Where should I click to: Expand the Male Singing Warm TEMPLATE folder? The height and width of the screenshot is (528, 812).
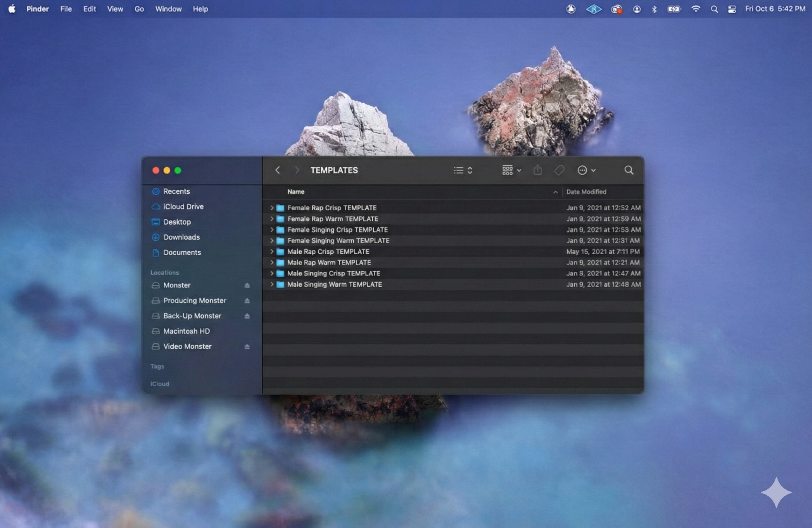click(272, 284)
